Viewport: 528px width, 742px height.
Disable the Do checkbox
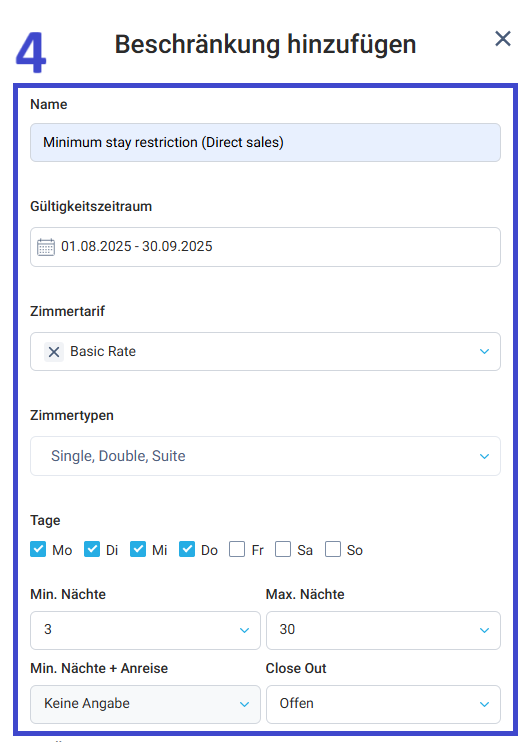tap(187, 549)
